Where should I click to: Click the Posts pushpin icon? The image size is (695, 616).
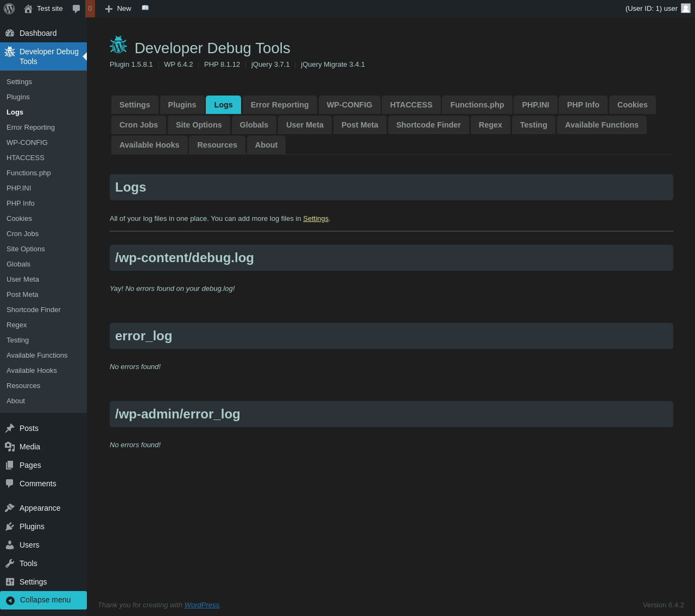pos(10,428)
